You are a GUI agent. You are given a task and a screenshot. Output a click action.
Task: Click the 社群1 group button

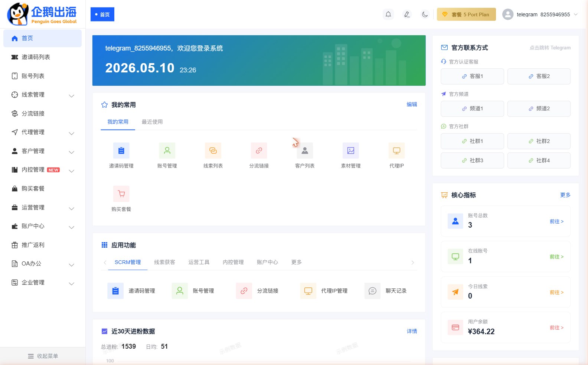(472, 141)
